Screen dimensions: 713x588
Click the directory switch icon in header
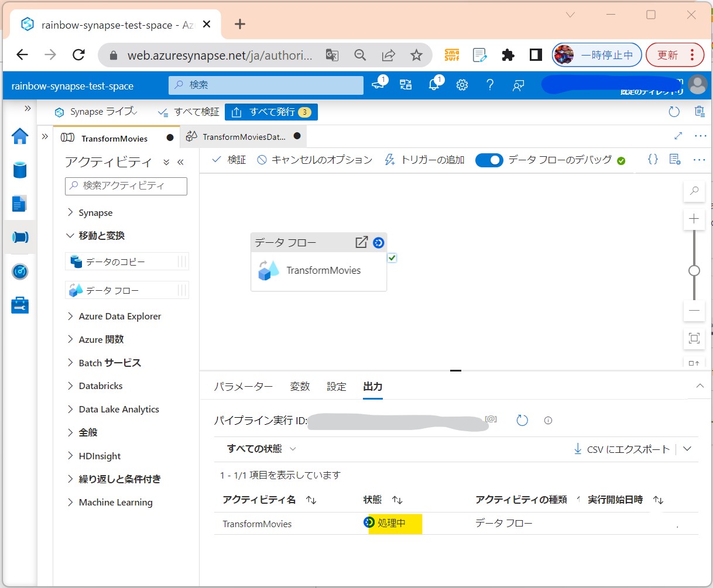coord(406,85)
